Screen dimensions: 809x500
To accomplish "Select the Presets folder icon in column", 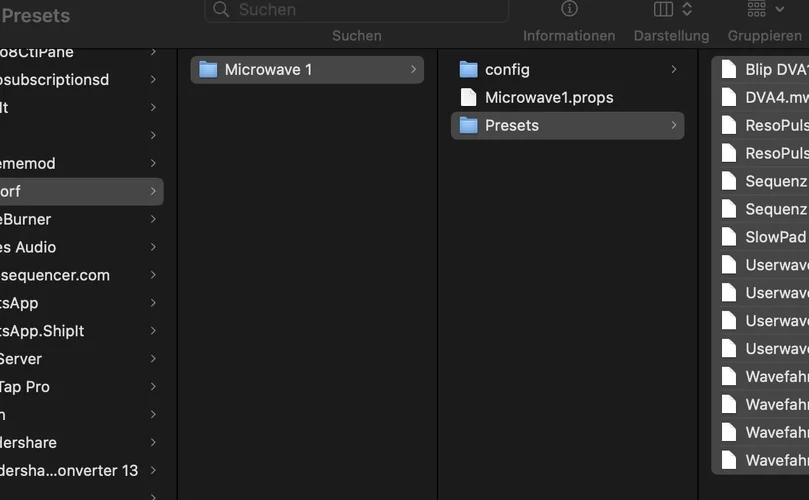I will 468,125.
